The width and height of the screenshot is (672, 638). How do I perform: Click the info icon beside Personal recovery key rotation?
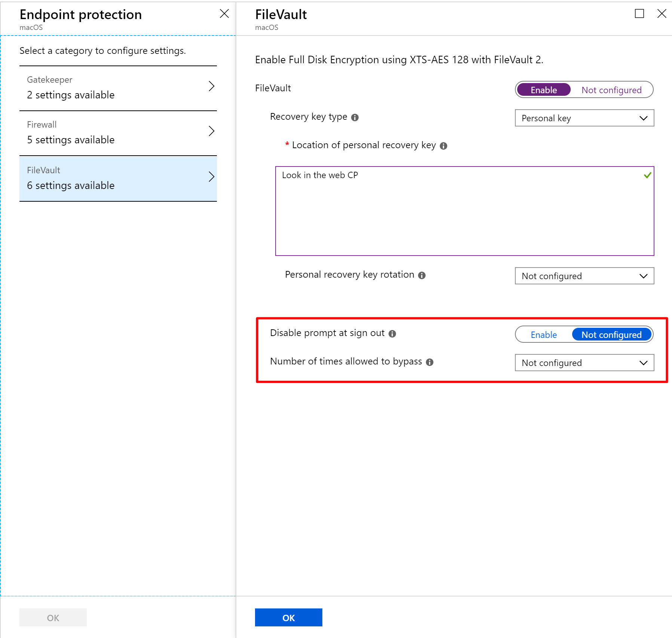pyautogui.click(x=422, y=275)
